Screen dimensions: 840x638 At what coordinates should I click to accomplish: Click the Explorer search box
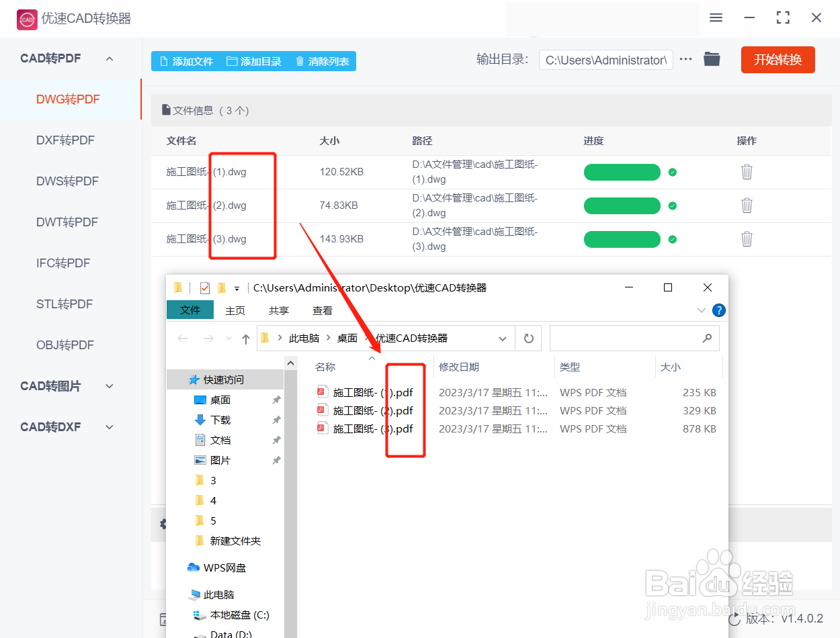point(634,338)
